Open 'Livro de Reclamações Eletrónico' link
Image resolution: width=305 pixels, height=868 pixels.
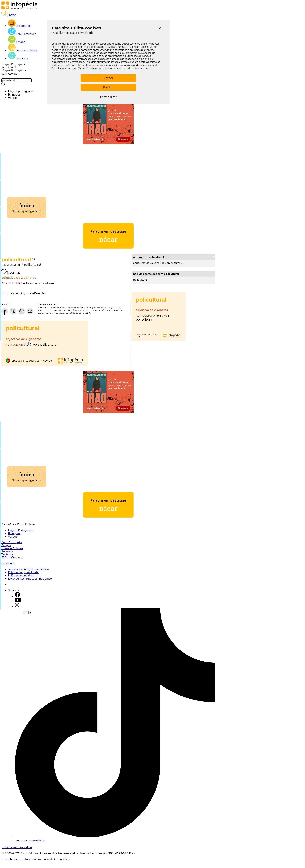coord(30,579)
